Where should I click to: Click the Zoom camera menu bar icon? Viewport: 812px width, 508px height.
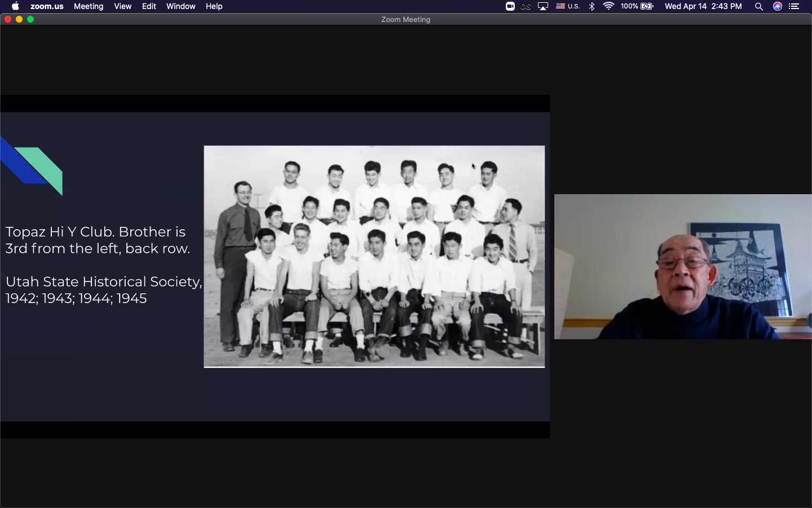[x=510, y=6]
